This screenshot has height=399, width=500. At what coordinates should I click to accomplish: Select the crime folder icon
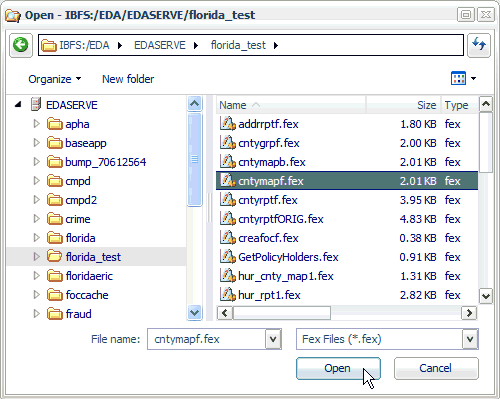click(55, 219)
